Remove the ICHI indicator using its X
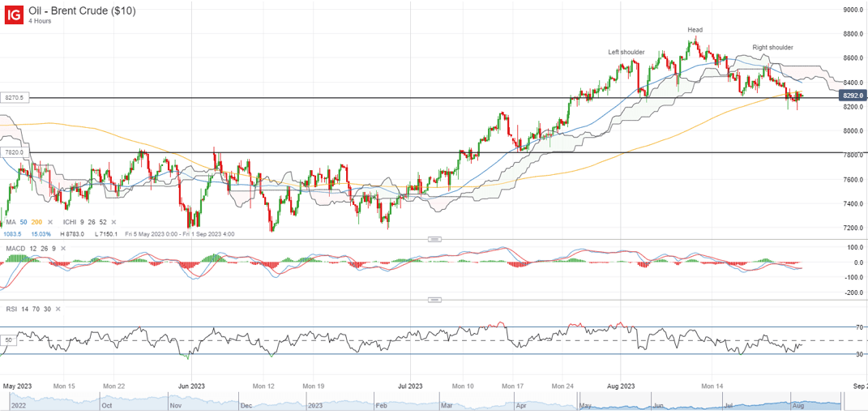 (x=115, y=222)
